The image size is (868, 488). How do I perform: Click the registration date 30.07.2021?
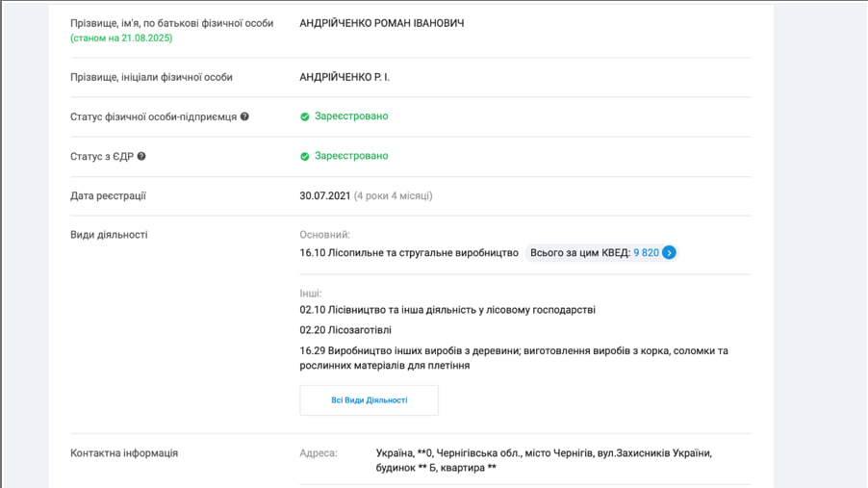[324, 195]
